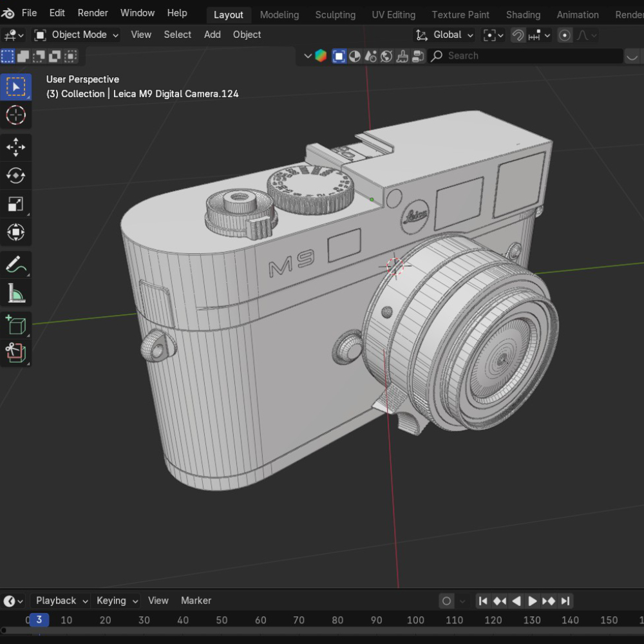The height and width of the screenshot is (644, 644).
Task: Select the Transform tool
Action: pyautogui.click(x=15, y=232)
